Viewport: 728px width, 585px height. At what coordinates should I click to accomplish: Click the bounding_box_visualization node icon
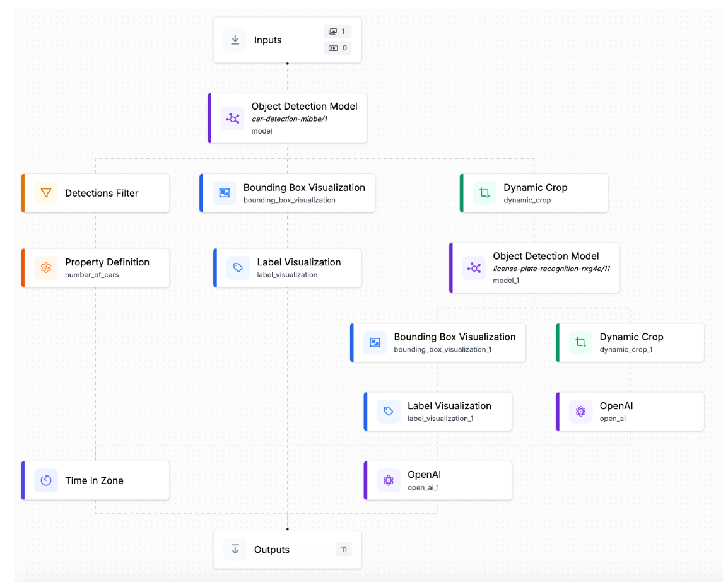tap(224, 194)
